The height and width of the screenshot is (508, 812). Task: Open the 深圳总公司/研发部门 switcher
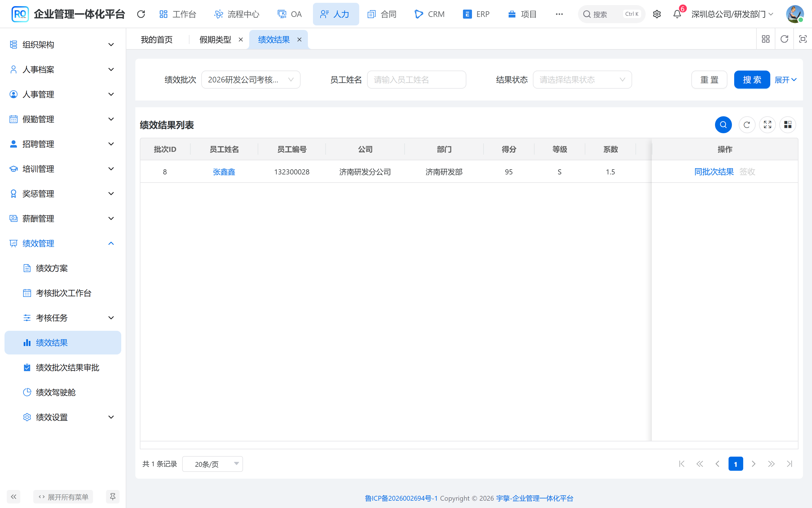[732, 14]
